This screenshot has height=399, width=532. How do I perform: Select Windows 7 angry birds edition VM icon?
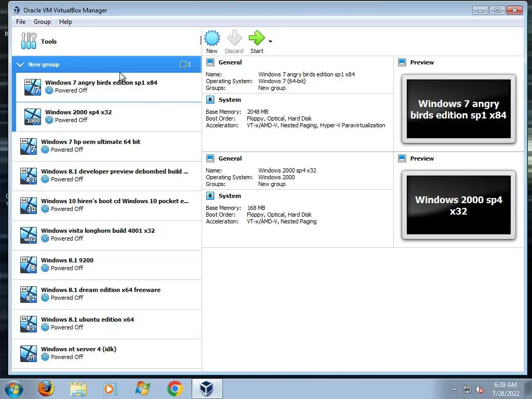33,87
